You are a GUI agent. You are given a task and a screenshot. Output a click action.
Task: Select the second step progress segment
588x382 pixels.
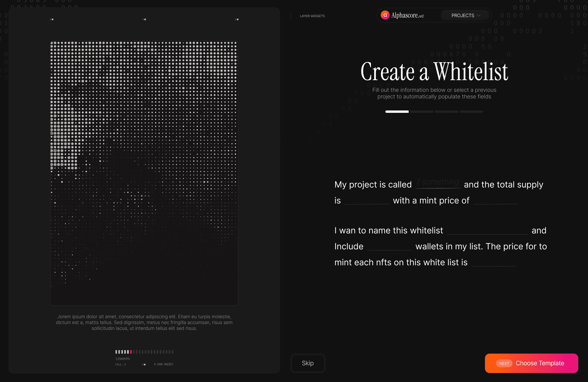(x=422, y=112)
